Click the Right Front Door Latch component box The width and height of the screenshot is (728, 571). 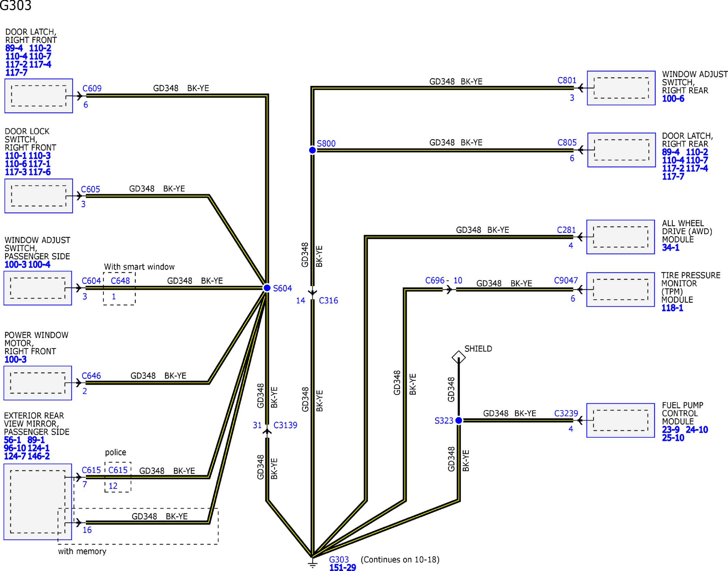coord(39,96)
